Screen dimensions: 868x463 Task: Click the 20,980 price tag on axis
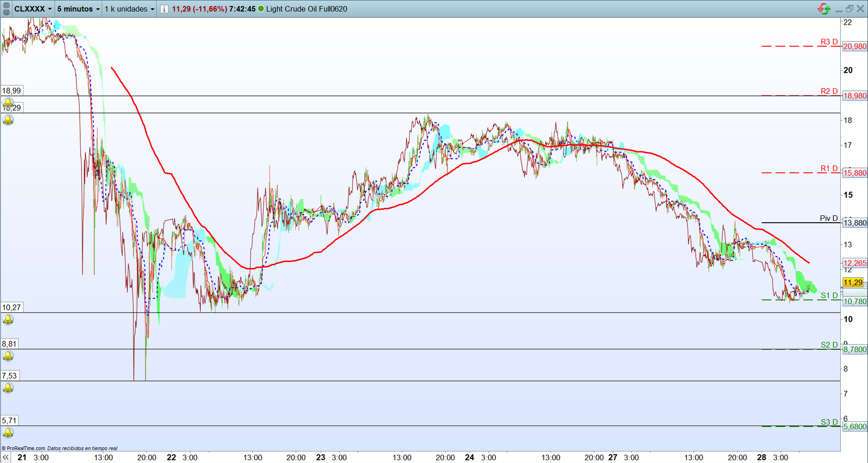[855, 46]
